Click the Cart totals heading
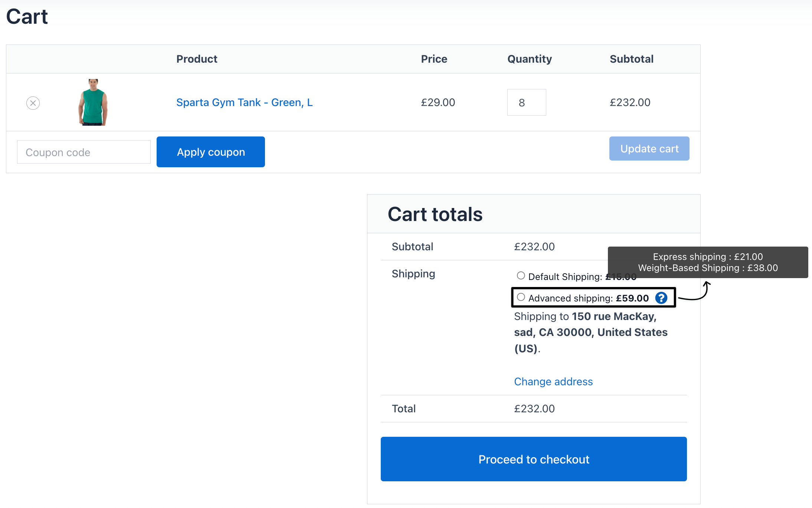The height and width of the screenshot is (508, 812). [x=435, y=214]
